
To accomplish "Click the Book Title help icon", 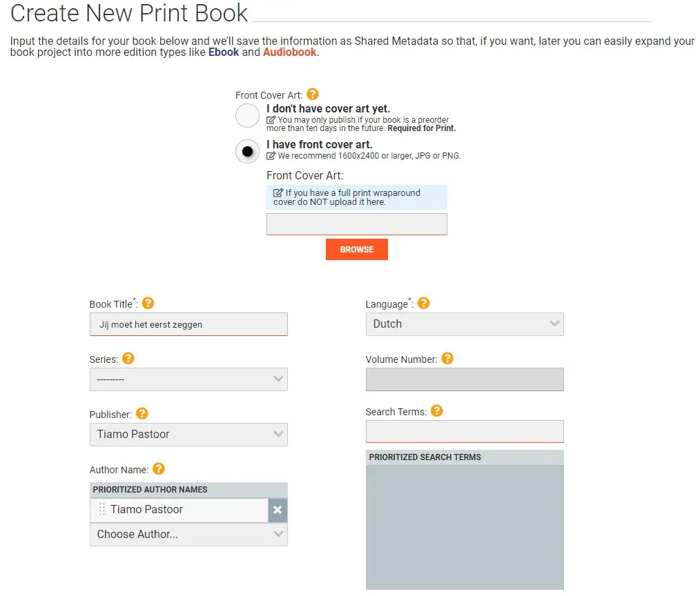I will click(148, 303).
